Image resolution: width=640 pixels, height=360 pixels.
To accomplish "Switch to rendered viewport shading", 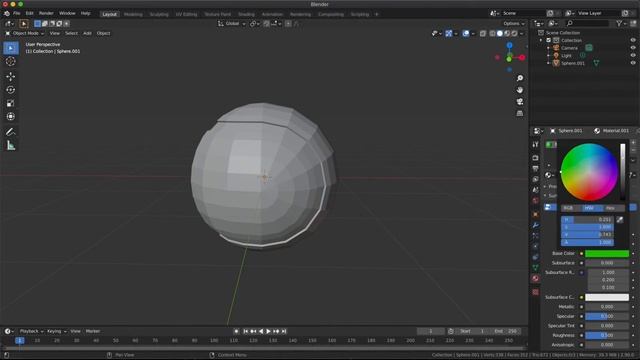I will point(514,33).
